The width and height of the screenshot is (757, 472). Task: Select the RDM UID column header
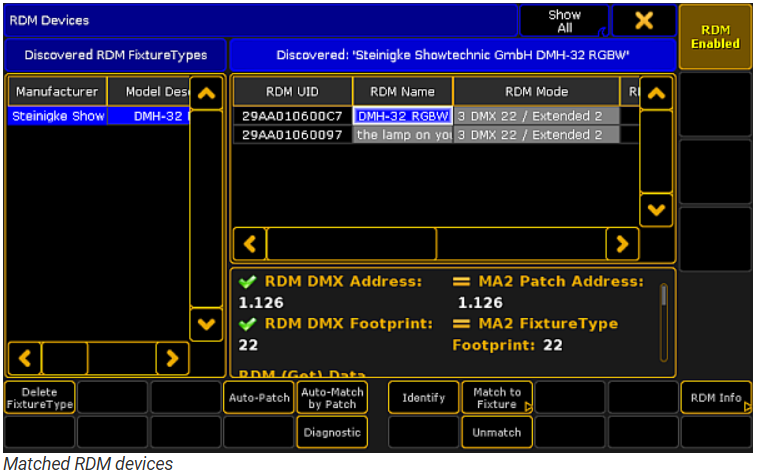[x=292, y=91]
